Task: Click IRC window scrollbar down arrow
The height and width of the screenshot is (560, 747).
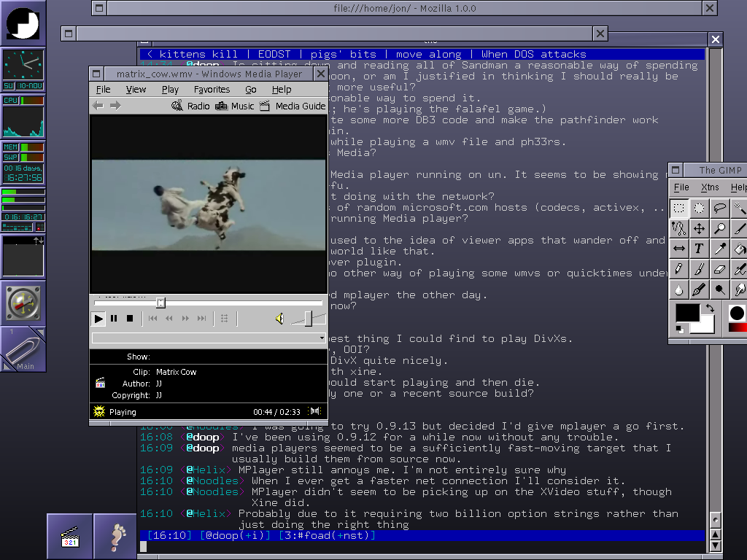Action: [715, 546]
